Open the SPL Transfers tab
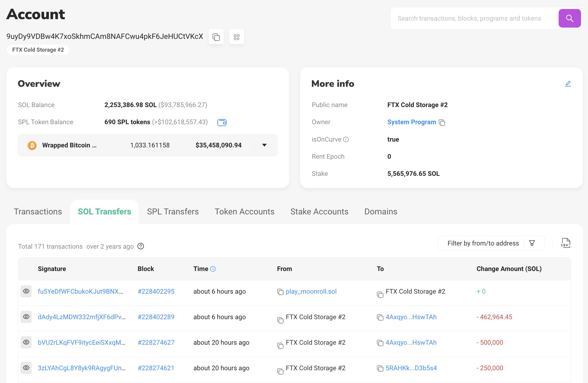 pyautogui.click(x=173, y=212)
